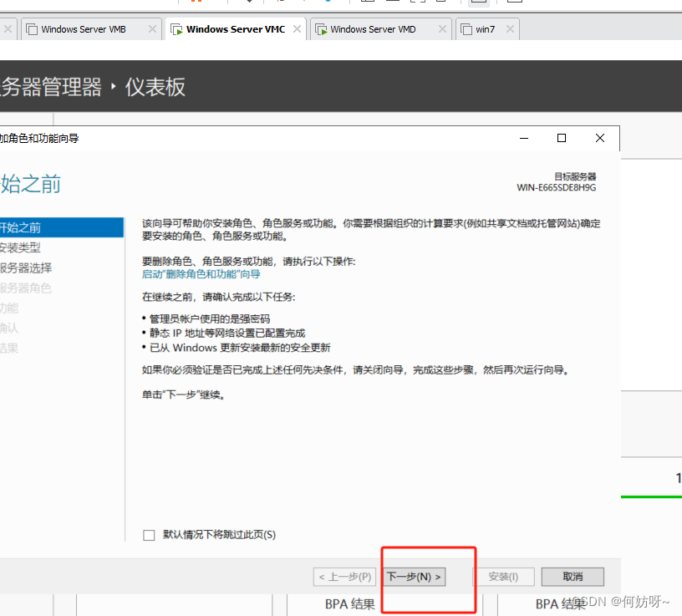
Task: Minimize the wizard dialog window
Action: point(523,138)
